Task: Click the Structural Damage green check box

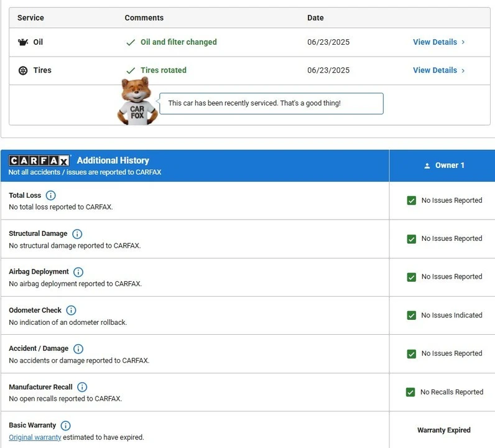Action: tap(411, 239)
